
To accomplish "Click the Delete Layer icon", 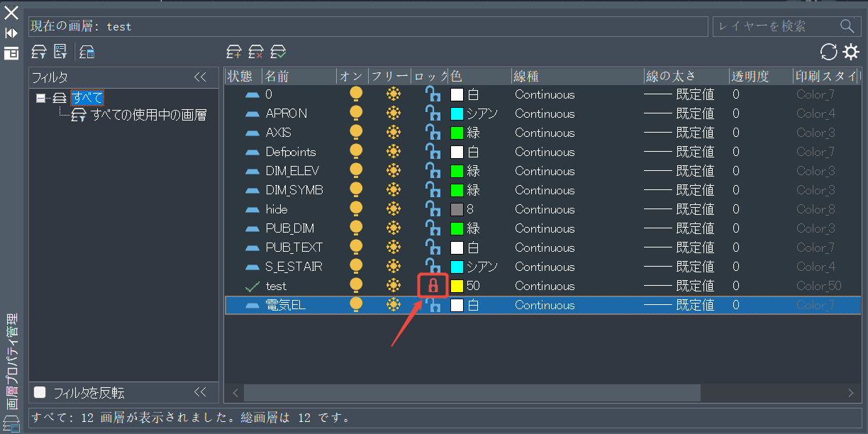I will 256,52.
